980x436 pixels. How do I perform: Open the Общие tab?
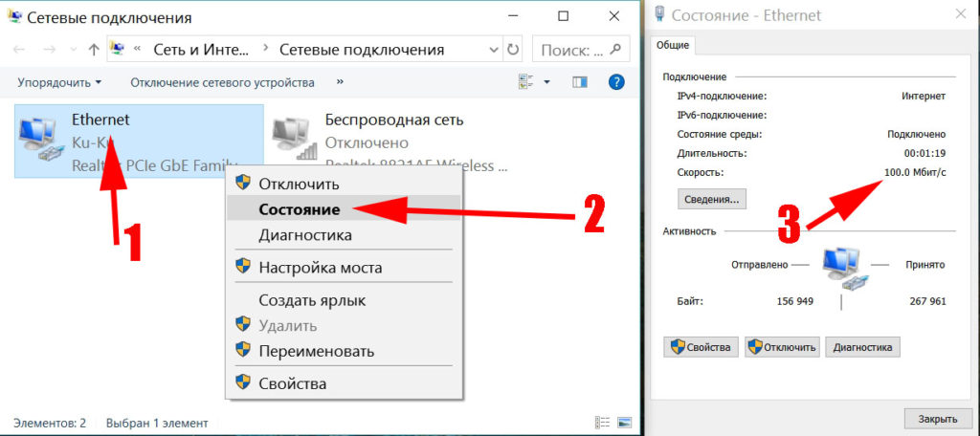(x=672, y=45)
